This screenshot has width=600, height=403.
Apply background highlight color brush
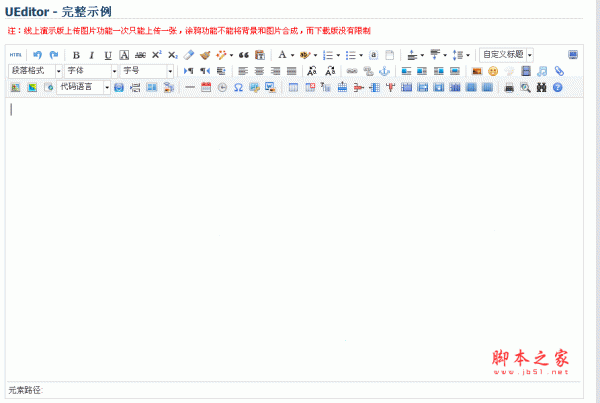[305, 55]
